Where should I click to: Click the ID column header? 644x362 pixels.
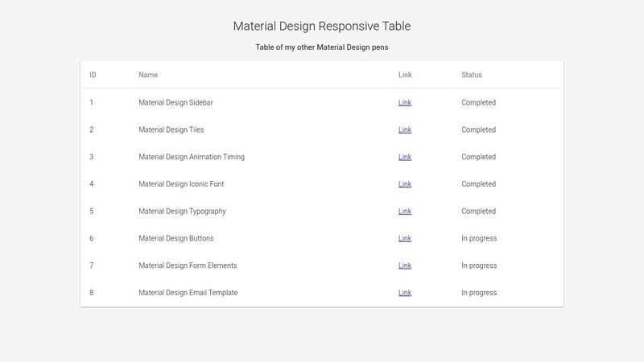click(93, 75)
